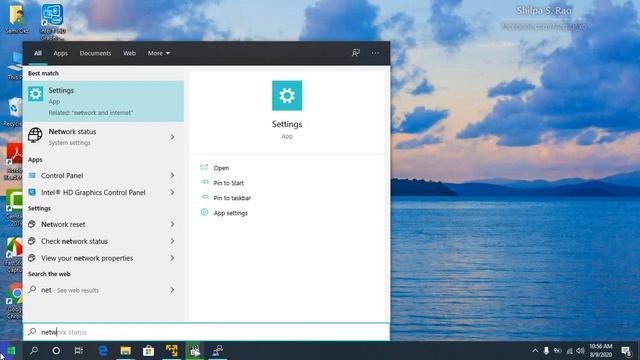Expand Check network status chevron
The height and width of the screenshot is (360, 640).
click(173, 241)
